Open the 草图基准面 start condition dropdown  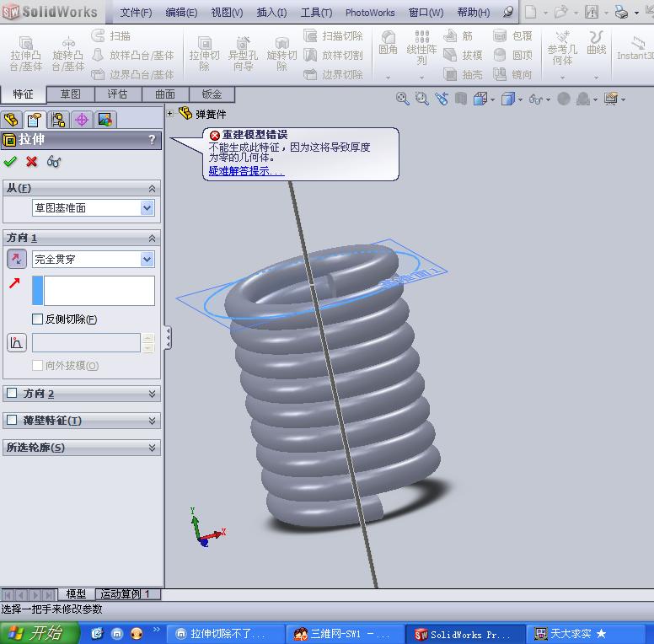(147, 207)
